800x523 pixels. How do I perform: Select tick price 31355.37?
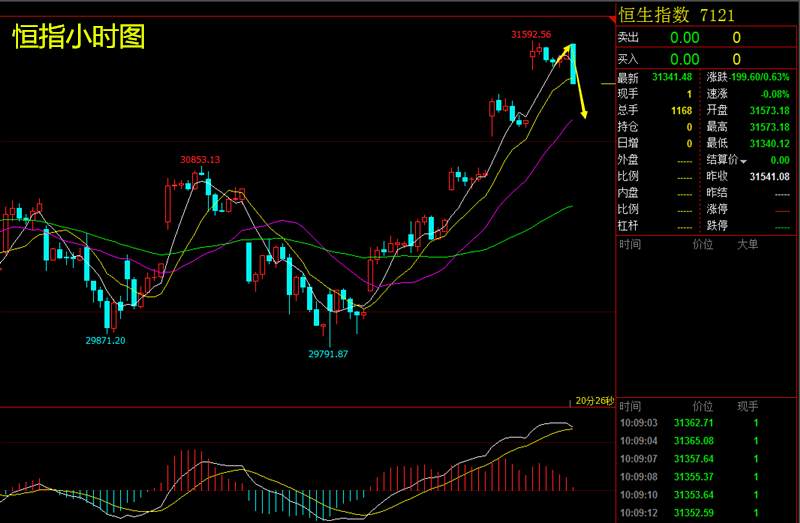(x=694, y=477)
